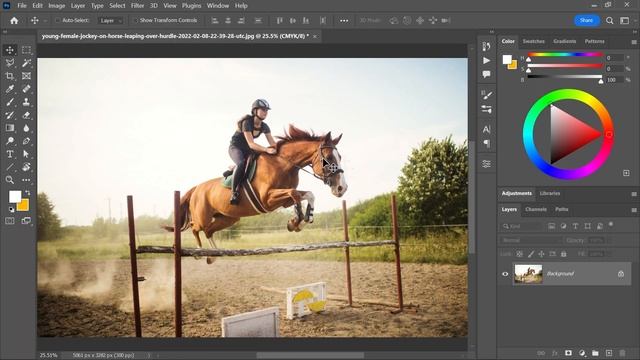
Task: Open the workspace switcher dropdown
Action: (624, 20)
